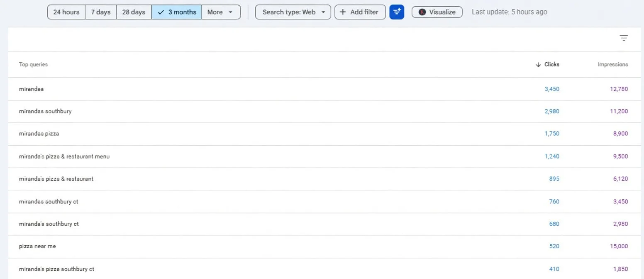Open 'miranda's pizza southbury ct' query
Image resolution: width=644 pixels, height=279 pixels.
pyautogui.click(x=324, y=269)
